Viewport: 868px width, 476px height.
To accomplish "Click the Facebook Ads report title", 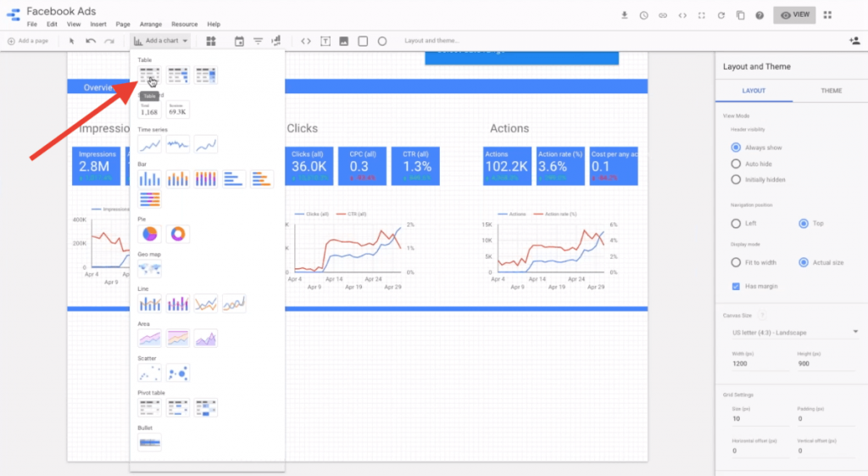I will [x=61, y=11].
